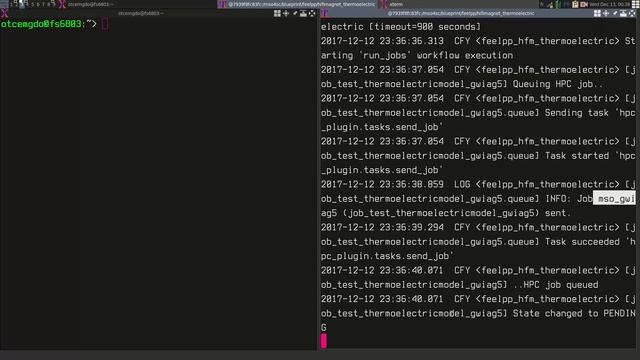Click the pencil-shaped icon in right terminal titlebar
Screen dimensions: 640x360
pyautogui.click(x=615, y=13)
